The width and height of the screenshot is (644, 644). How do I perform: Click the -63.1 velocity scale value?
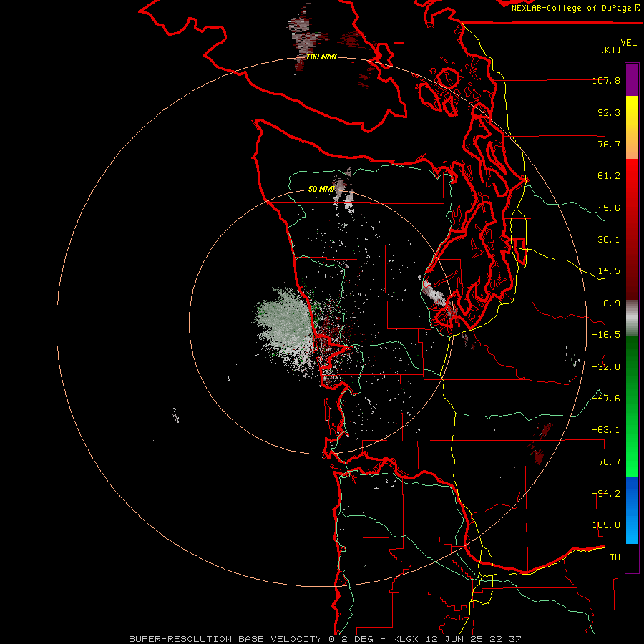pyautogui.click(x=606, y=430)
